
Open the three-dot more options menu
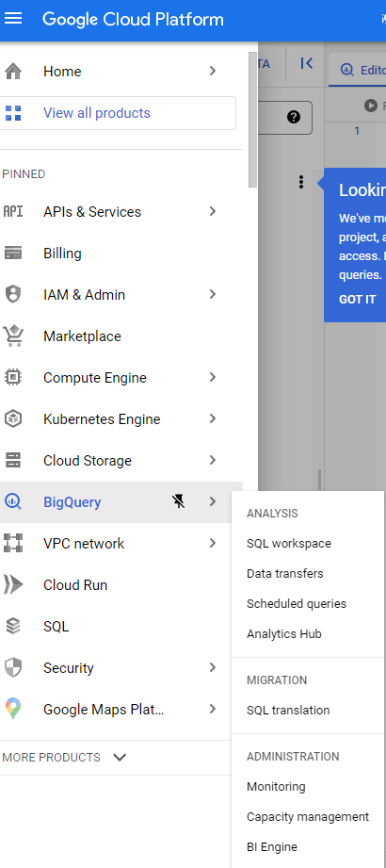[x=301, y=182]
